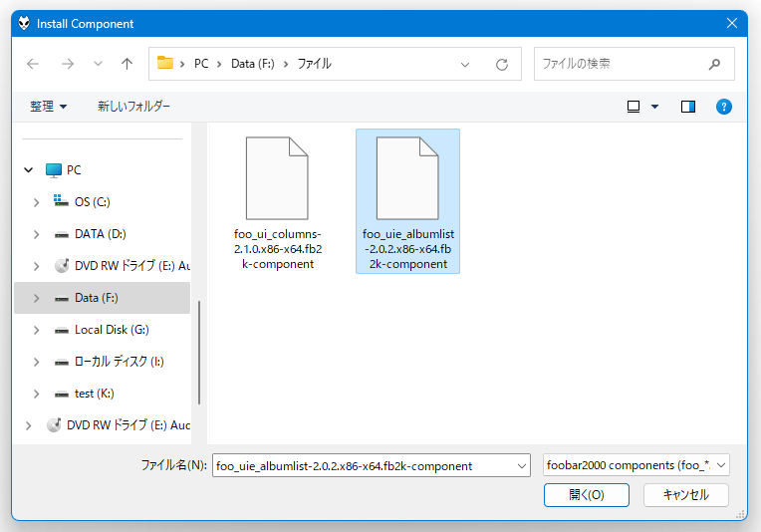Collapse the PC tree node
The image size is (761, 532).
(29, 170)
